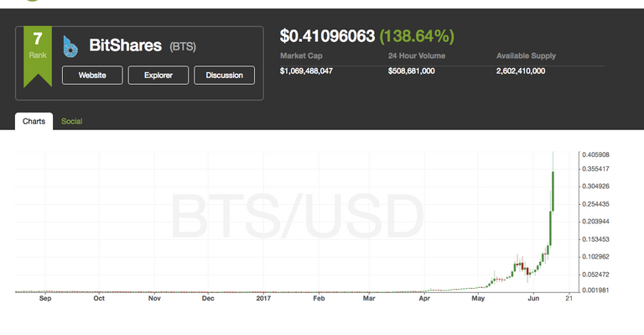Click the $0.41096063 price value
Screen dimensions: 644x335
(327, 36)
